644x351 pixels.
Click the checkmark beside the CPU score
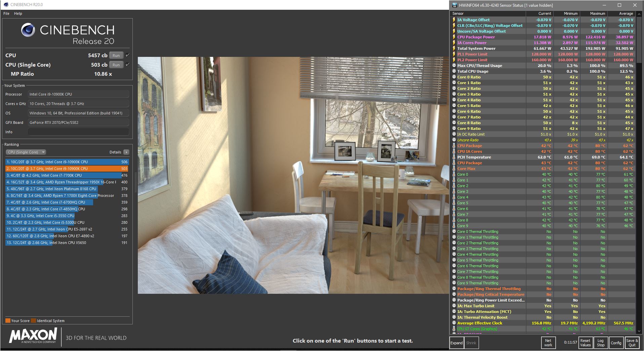pyautogui.click(x=127, y=55)
